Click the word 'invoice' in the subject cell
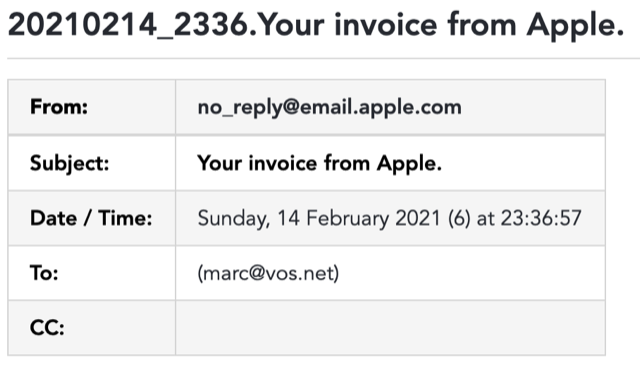The width and height of the screenshot is (640, 370). click(x=283, y=163)
